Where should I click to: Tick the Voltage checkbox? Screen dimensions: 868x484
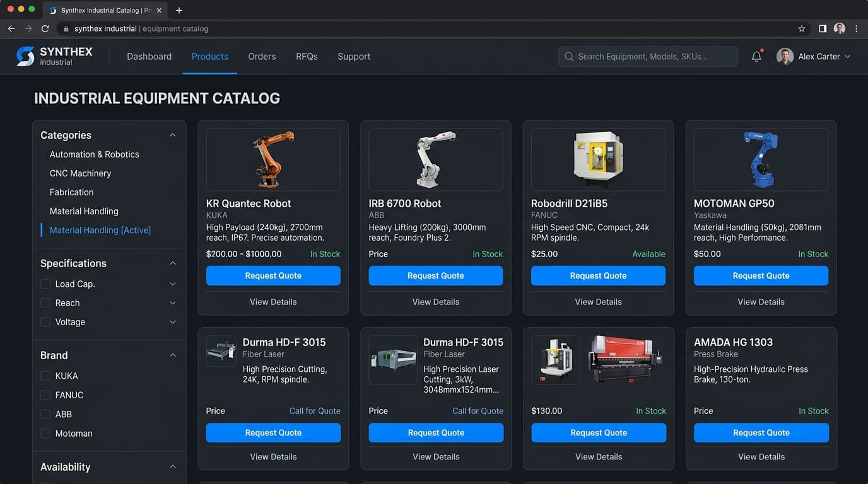click(x=45, y=322)
